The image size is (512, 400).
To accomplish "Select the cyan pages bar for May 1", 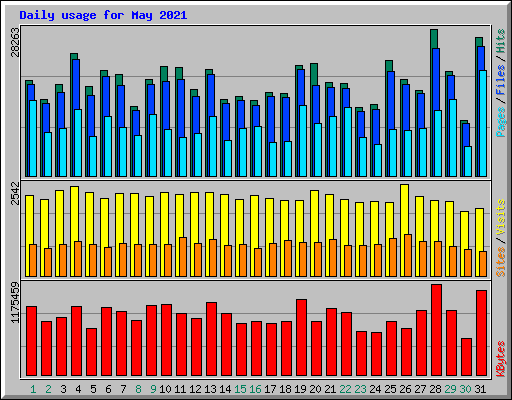I will 33,138.
